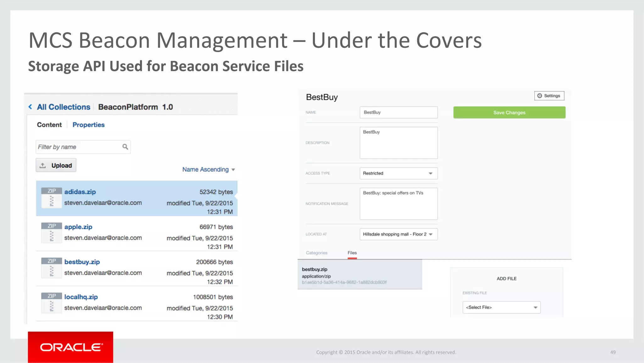Select the bestbuy.zip application/zip file entry
Viewport: 644px width, 363px height.
[x=360, y=275]
